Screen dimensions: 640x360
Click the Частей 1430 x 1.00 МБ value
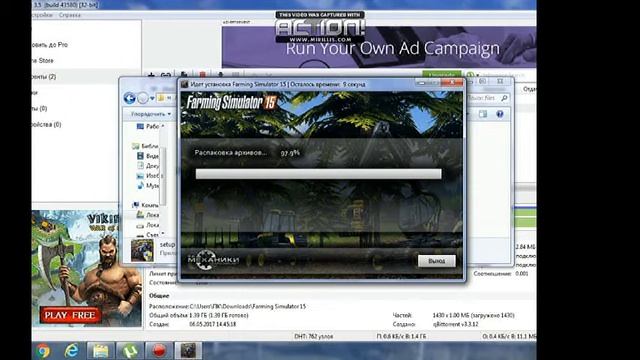pos(473,315)
